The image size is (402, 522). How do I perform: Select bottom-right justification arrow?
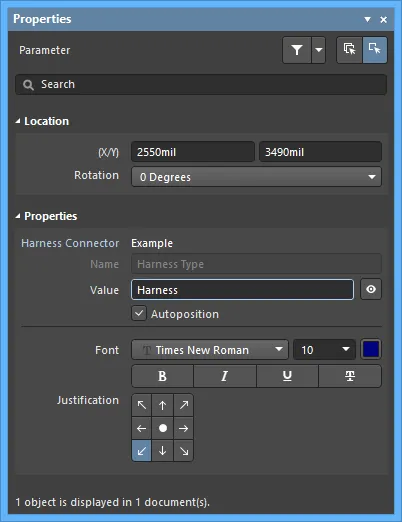[183, 451]
